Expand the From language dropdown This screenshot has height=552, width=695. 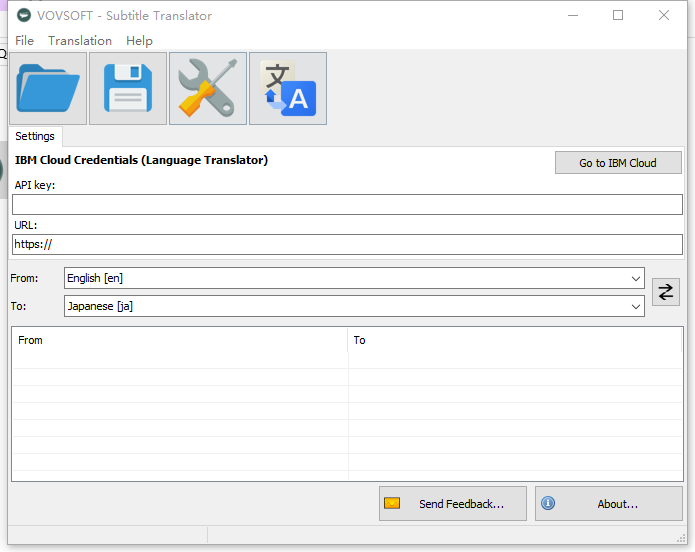[354, 278]
